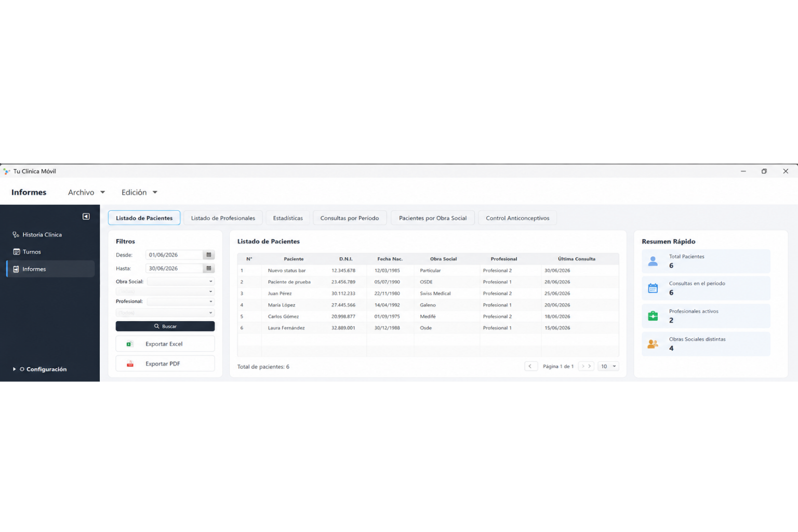Sort by the Obra Social column header

tap(443, 259)
